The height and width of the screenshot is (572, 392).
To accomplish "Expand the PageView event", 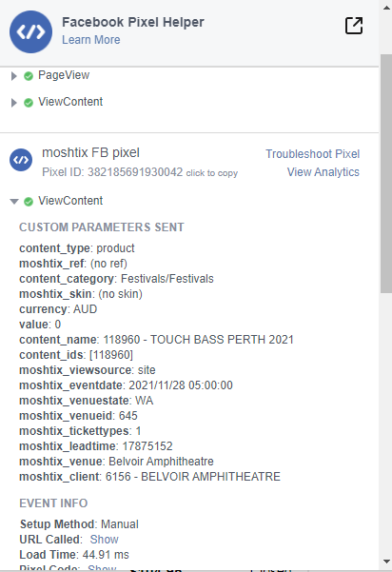I will (x=14, y=76).
